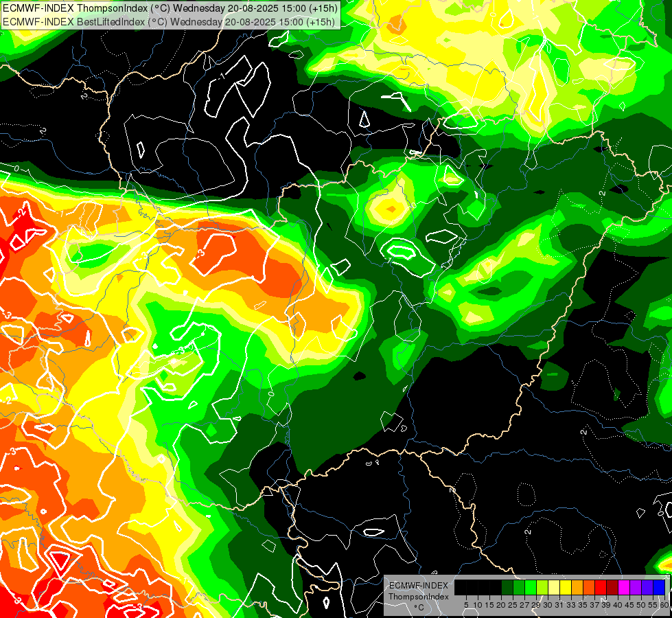Screen dimensions: 672x618
Task: Select the dark red 39–40 legend swatch
Action: coord(612,587)
